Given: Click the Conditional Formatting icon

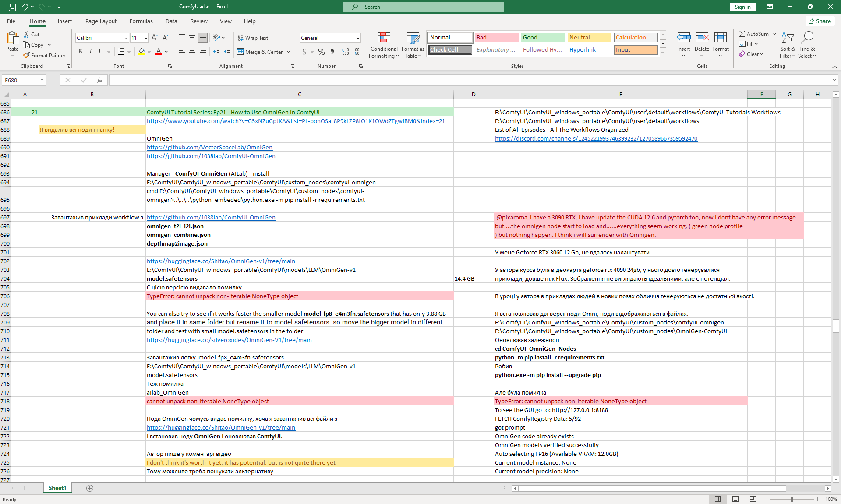Looking at the screenshot, I should click(x=384, y=38).
